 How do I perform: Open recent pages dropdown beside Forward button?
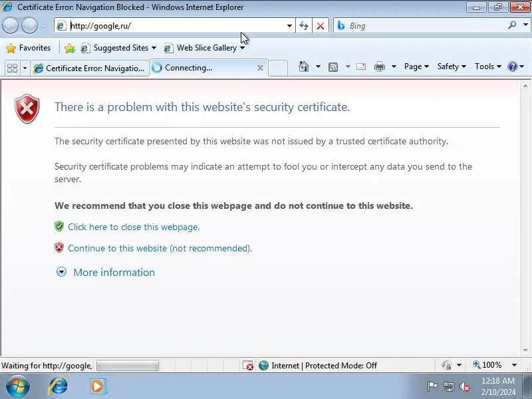pyautogui.click(x=45, y=25)
